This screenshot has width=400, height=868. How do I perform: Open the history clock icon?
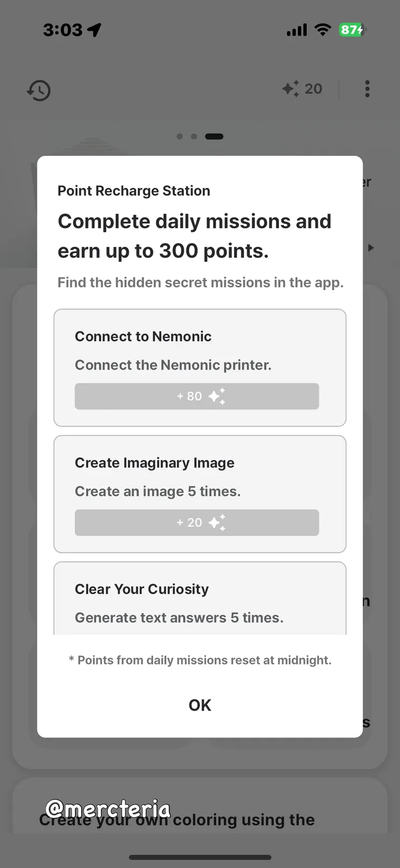(x=39, y=90)
